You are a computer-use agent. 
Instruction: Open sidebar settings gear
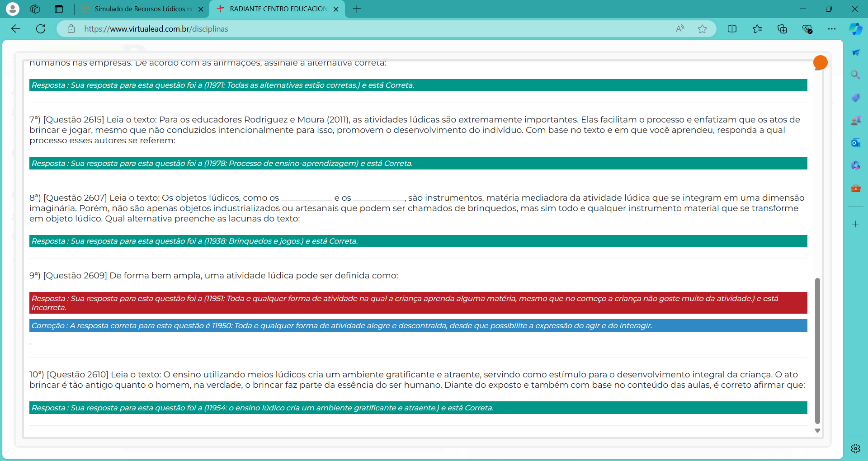(855, 448)
